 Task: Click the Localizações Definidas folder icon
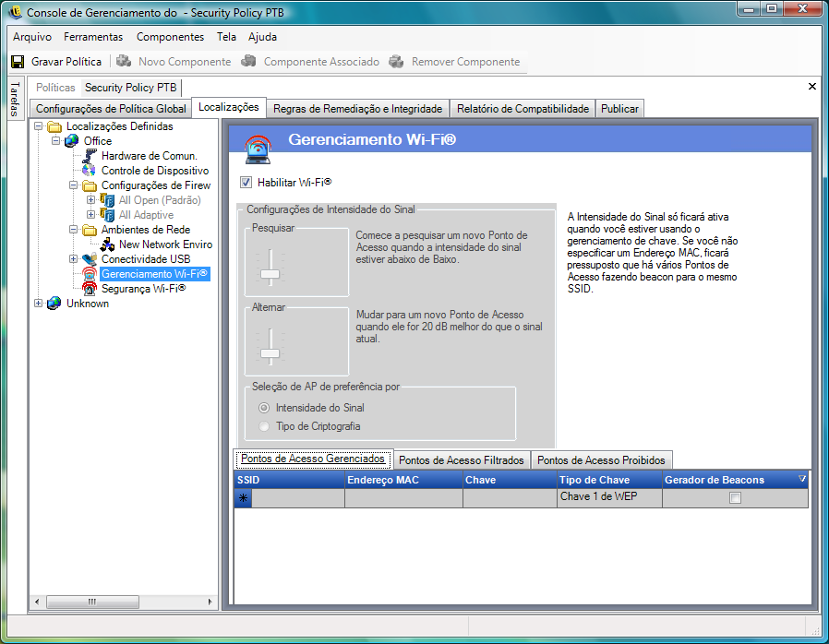54,126
